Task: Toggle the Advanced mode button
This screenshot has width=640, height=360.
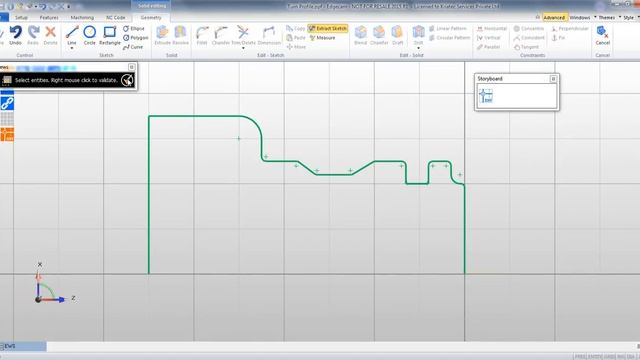Action: (x=554, y=18)
